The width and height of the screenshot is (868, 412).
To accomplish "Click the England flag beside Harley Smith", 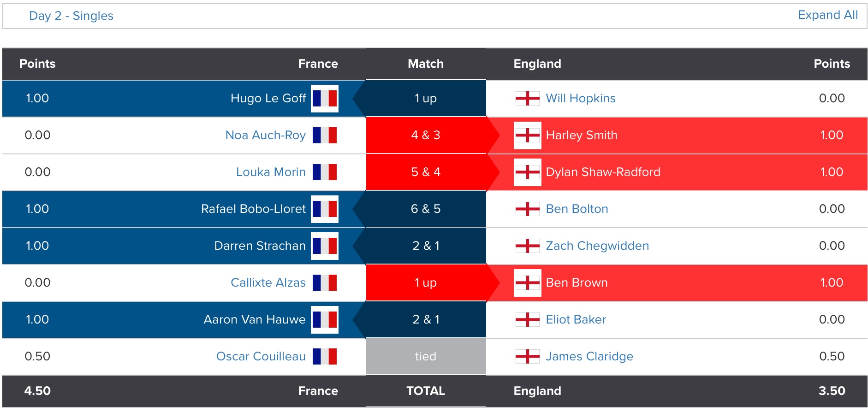I will point(527,135).
